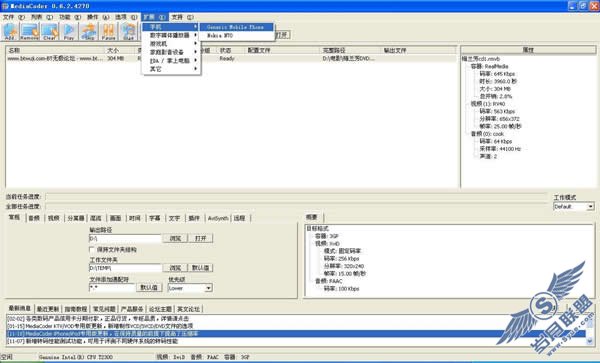Switch to the 视频 settings tab
Viewport: 600px width, 363px height.
click(x=54, y=218)
